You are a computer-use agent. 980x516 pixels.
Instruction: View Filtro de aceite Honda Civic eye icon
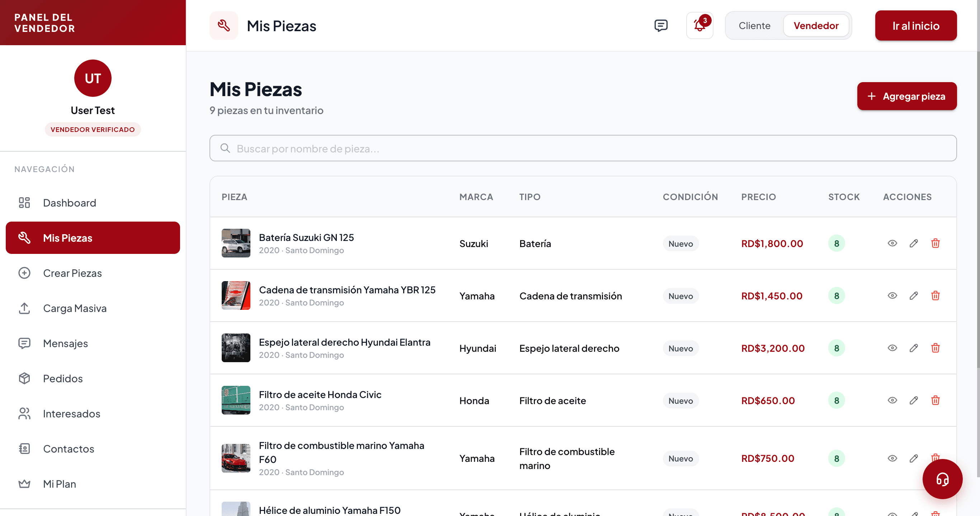[892, 401]
